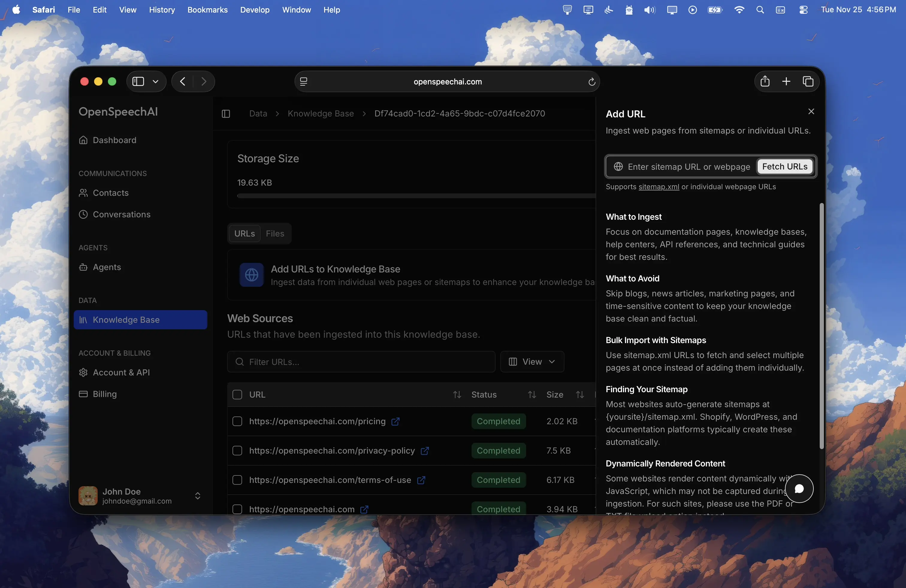Viewport: 906px width, 588px height.
Task: Open terms-of-use URL external link icon
Action: point(421,480)
